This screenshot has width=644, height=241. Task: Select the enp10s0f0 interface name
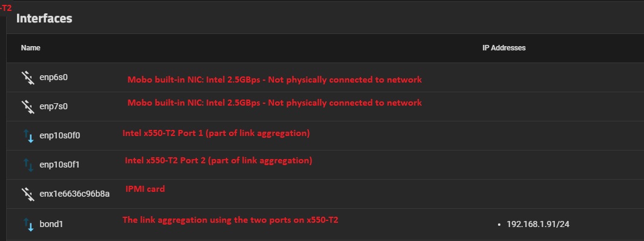click(x=59, y=136)
